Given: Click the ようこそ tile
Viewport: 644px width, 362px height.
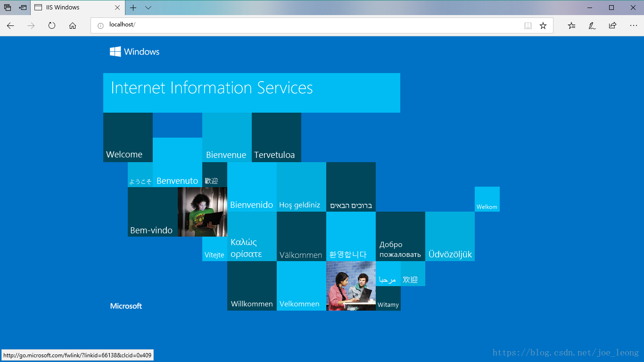Looking at the screenshot, I should [140, 174].
